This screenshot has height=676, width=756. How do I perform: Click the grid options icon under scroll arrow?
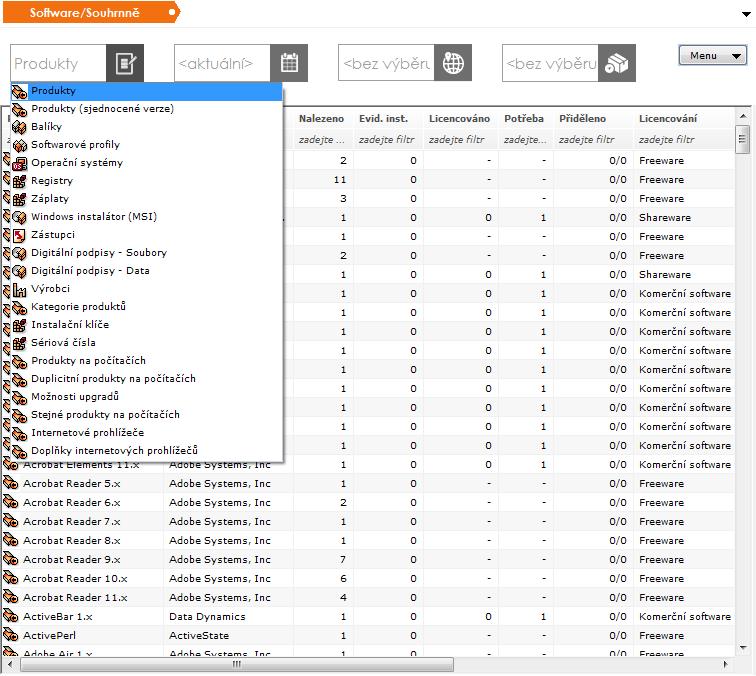click(742, 139)
